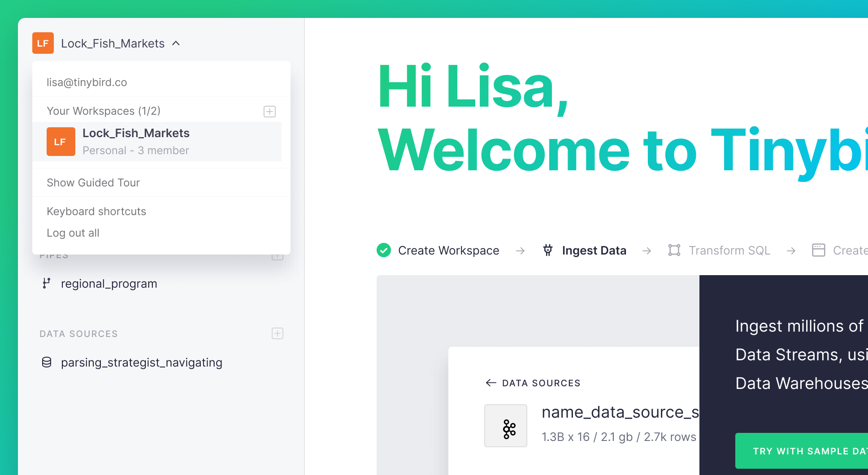The image size is (868, 475).
Task: Select the Ingest Data step
Action: point(594,250)
